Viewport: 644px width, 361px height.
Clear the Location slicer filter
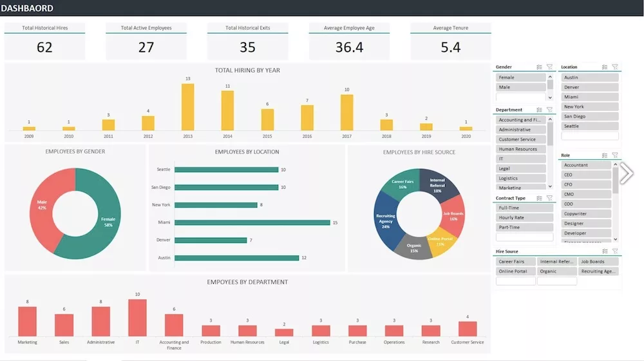[x=615, y=67]
